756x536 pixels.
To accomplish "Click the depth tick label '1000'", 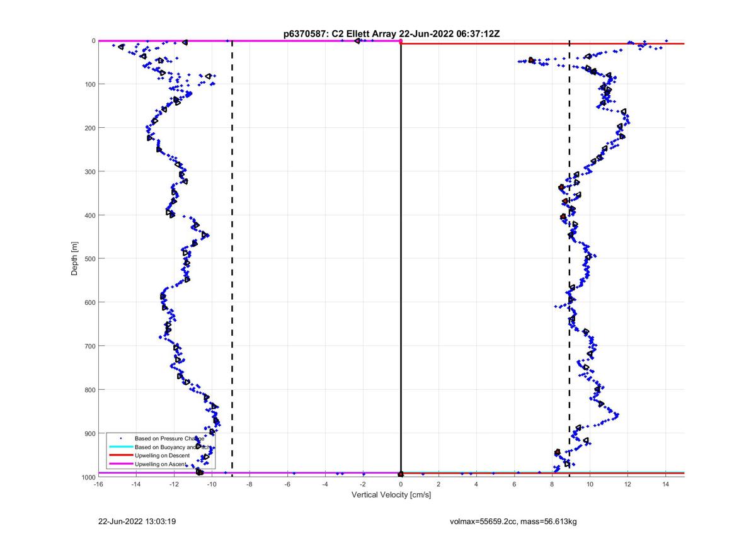I will 88,477.
